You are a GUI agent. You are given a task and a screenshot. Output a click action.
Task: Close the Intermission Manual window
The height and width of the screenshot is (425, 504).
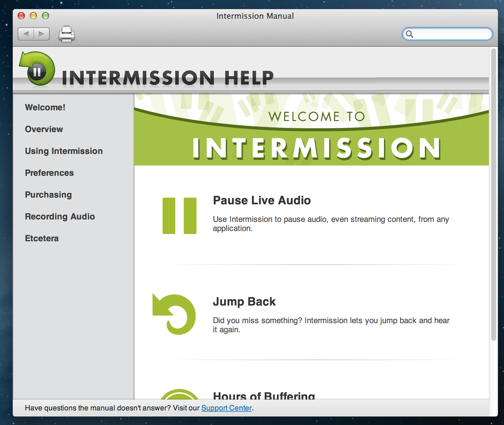click(x=21, y=16)
